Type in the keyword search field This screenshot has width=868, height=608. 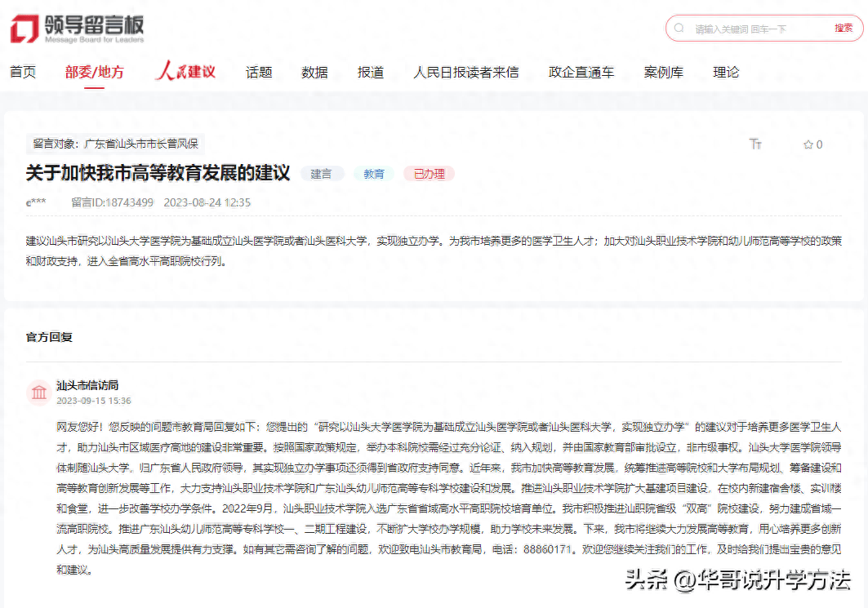click(x=755, y=29)
